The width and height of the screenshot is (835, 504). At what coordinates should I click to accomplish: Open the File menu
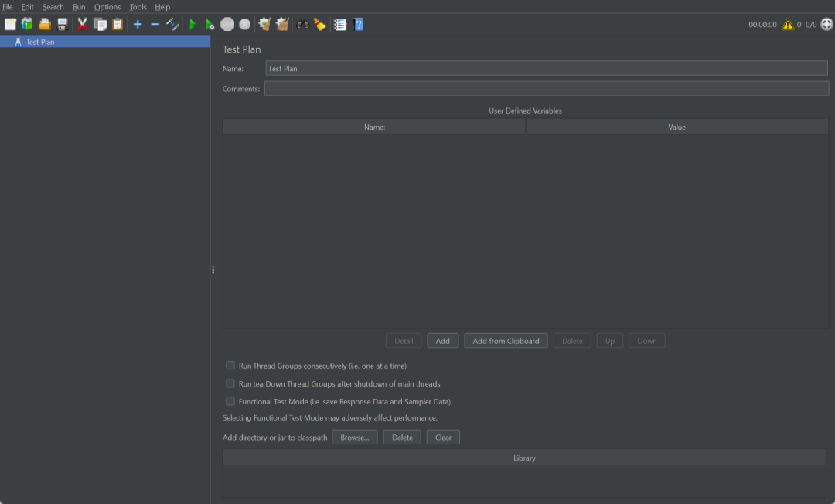(x=8, y=7)
